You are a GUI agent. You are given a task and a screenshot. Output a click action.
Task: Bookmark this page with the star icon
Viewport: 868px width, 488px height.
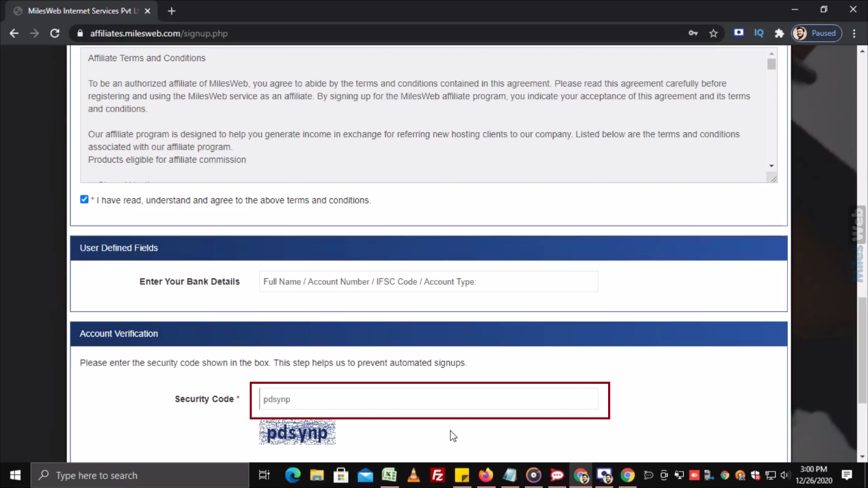(x=714, y=33)
